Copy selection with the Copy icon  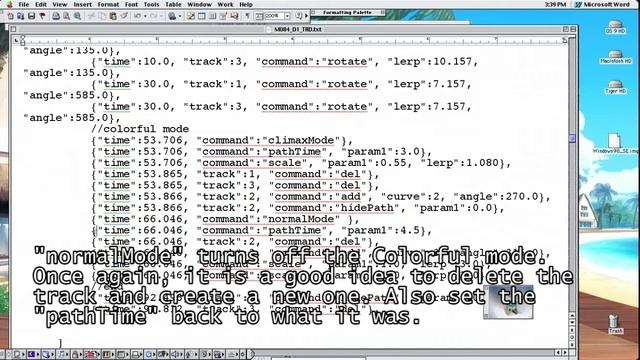(x=102, y=16)
